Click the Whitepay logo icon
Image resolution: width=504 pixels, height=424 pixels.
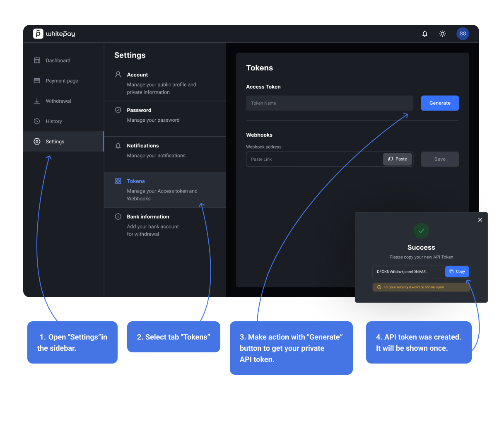38,34
